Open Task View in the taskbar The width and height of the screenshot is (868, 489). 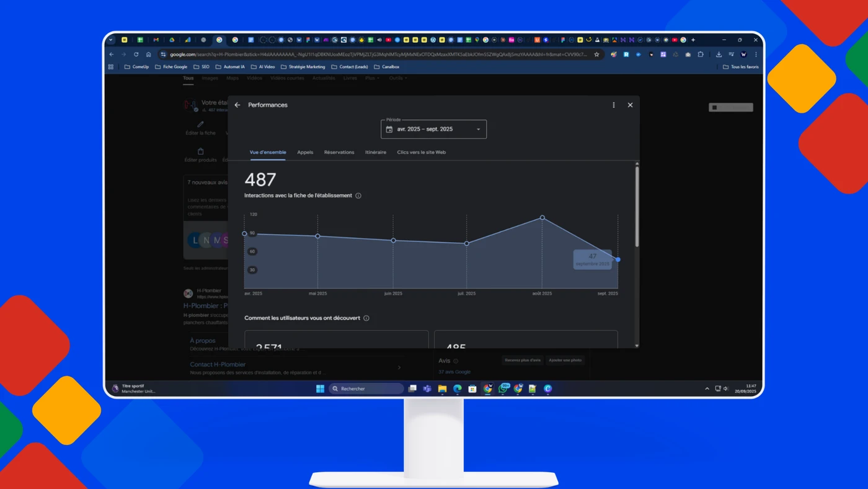(x=412, y=388)
